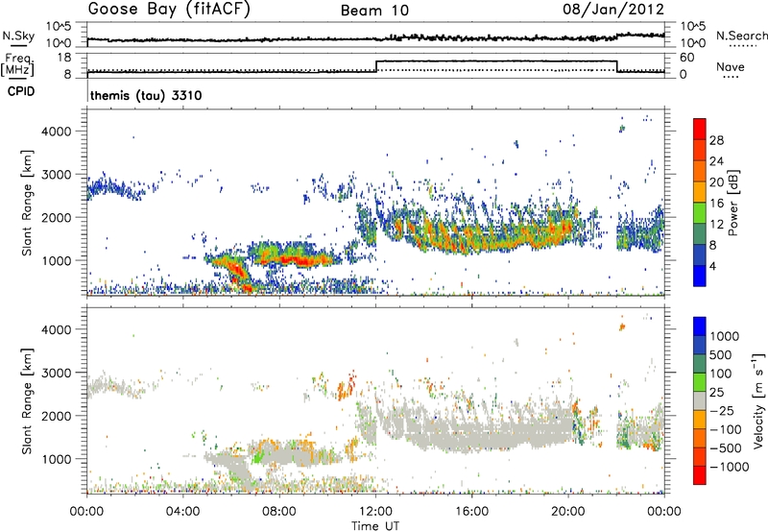This screenshot has width=768, height=532.
Task: Click the 'Velocity [m s⁻¹]' colorbar label
Action: pyautogui.click(x=758, y=400)
